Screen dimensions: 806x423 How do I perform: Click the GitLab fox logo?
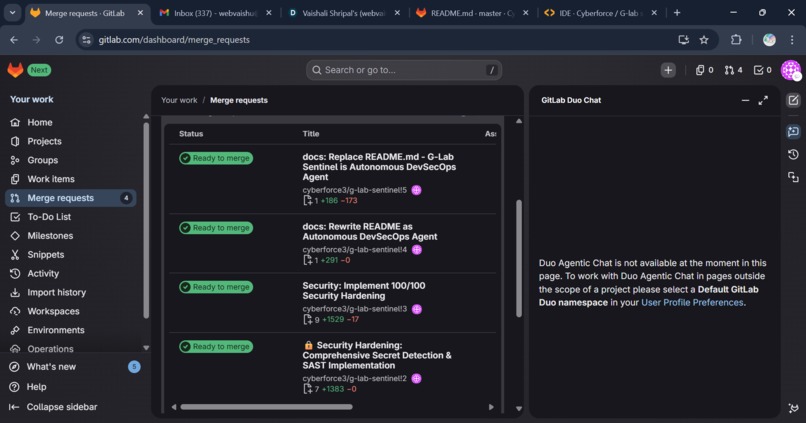(x=15, y=70)
